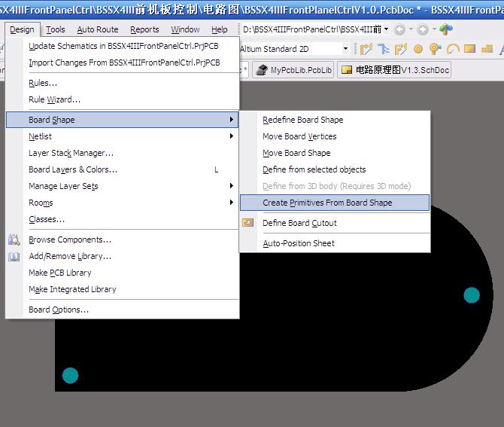Switch to the V1.3.SchDoc schematic tab
The width and height of the screenshot is (504, 427).
point(394,70)
